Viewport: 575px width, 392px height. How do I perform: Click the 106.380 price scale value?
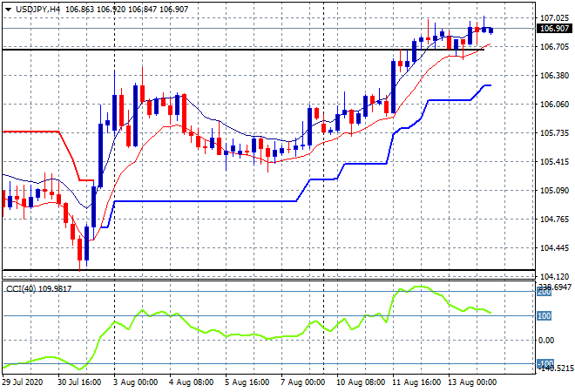[554, 76]
